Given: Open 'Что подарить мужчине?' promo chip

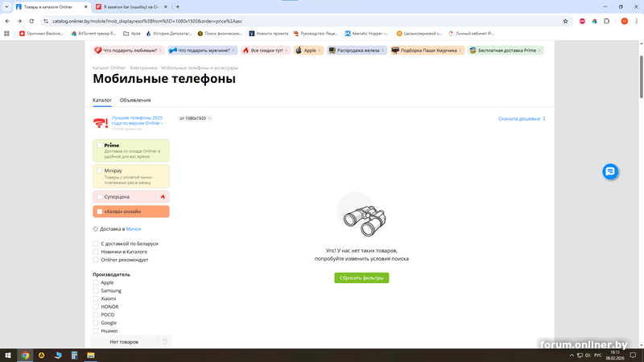Looking at the screenshot, I should click(x=203, y=51).
